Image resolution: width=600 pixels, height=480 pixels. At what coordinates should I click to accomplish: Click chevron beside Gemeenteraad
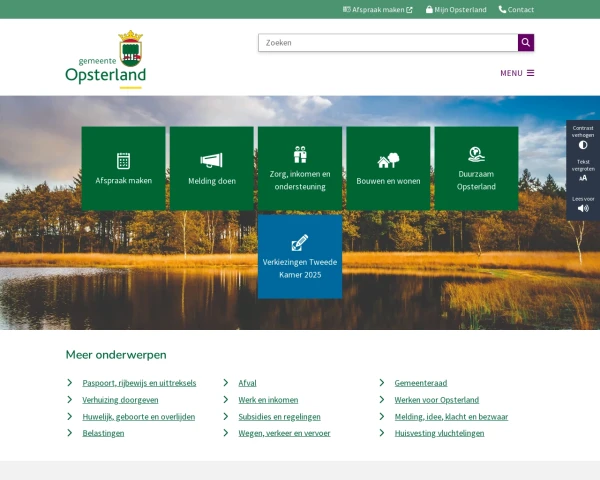pos(382,382)
